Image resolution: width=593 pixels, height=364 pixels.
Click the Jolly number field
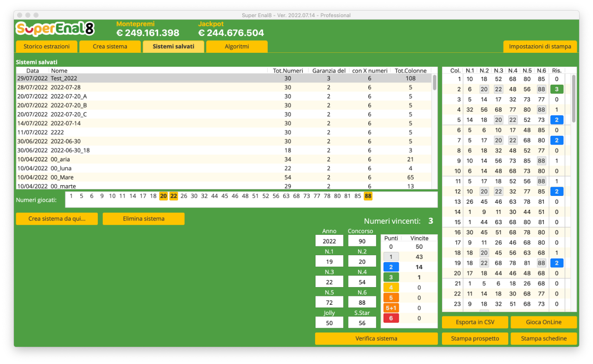tap(329, 322)
